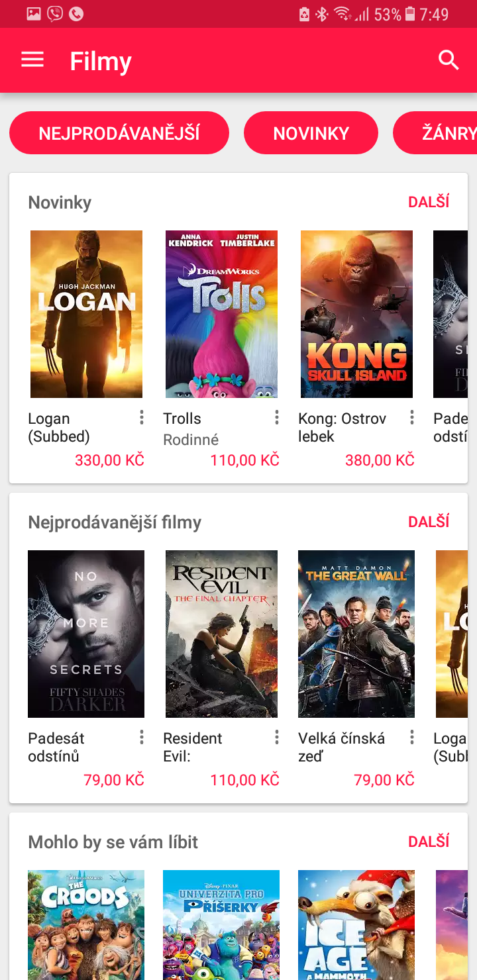
Task: Select the NOVINKY filter chip
Action: (311, 132)
